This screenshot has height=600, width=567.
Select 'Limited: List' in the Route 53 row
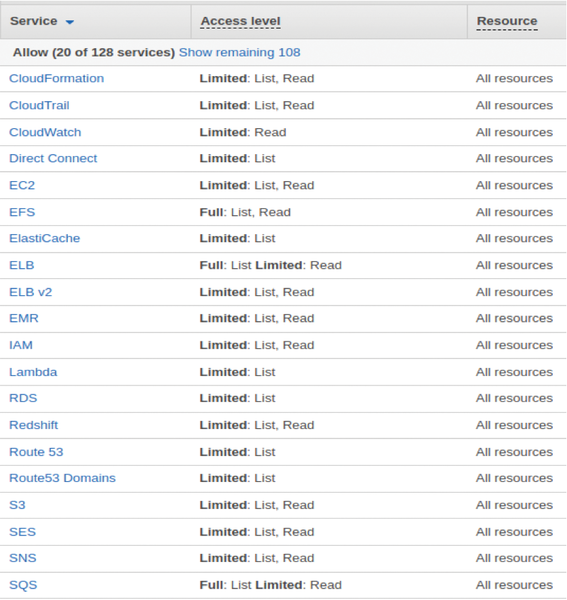tap(237, 452)
